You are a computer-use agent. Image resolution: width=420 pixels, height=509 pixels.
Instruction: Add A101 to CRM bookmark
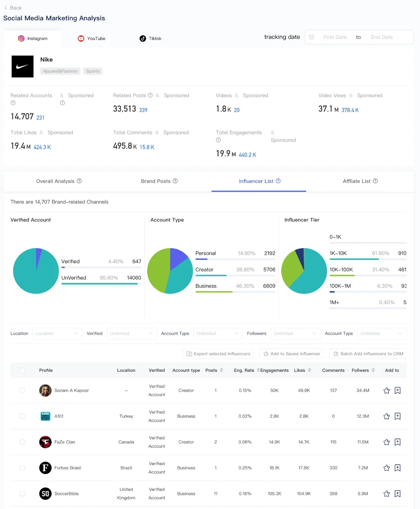pyautogui.click(x=398, y=416)
